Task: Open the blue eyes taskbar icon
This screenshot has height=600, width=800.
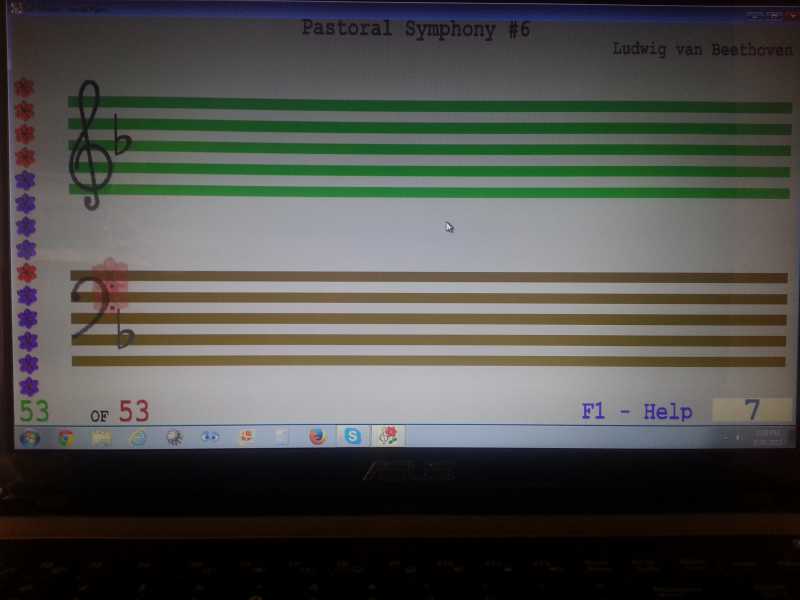Action: (210, 437)
